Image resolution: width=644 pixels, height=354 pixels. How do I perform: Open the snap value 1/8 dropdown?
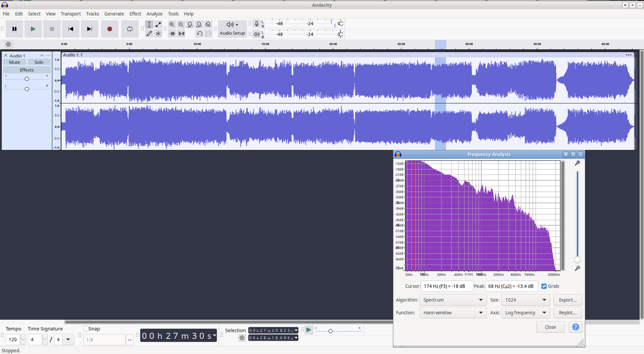click(x=129, y=340)
